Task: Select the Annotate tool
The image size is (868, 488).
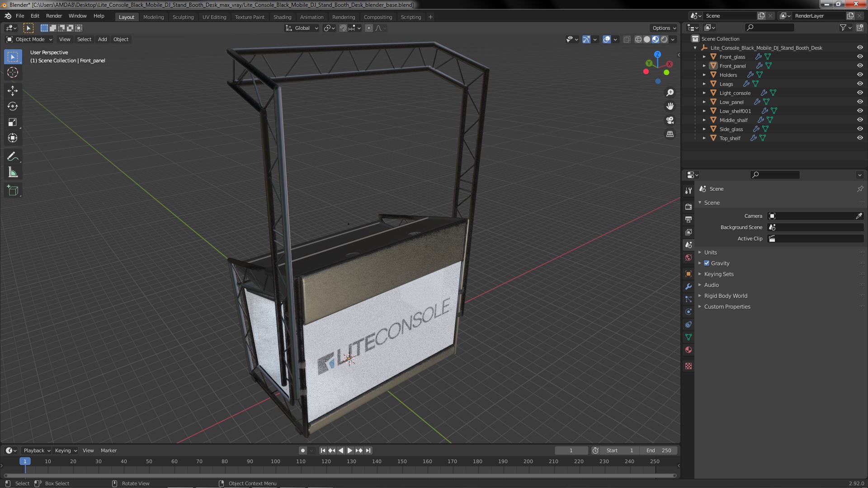Action: pyautogui.click(x=13, y=157)
